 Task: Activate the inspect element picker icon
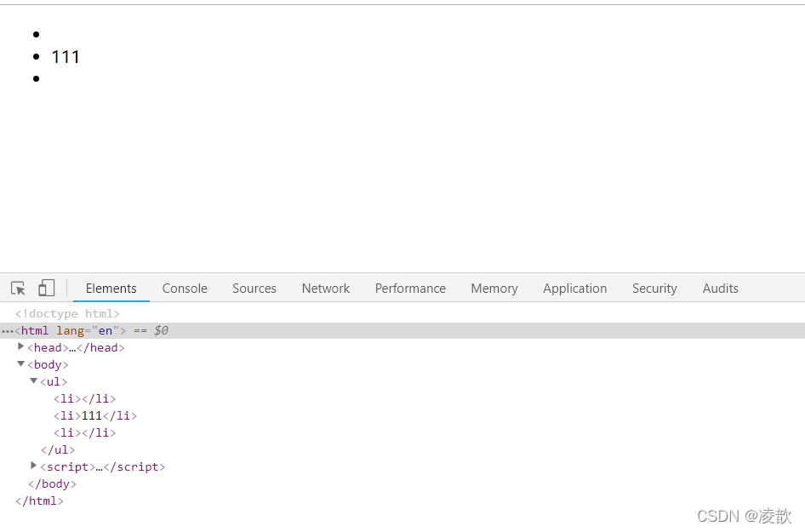coord(18,288)
